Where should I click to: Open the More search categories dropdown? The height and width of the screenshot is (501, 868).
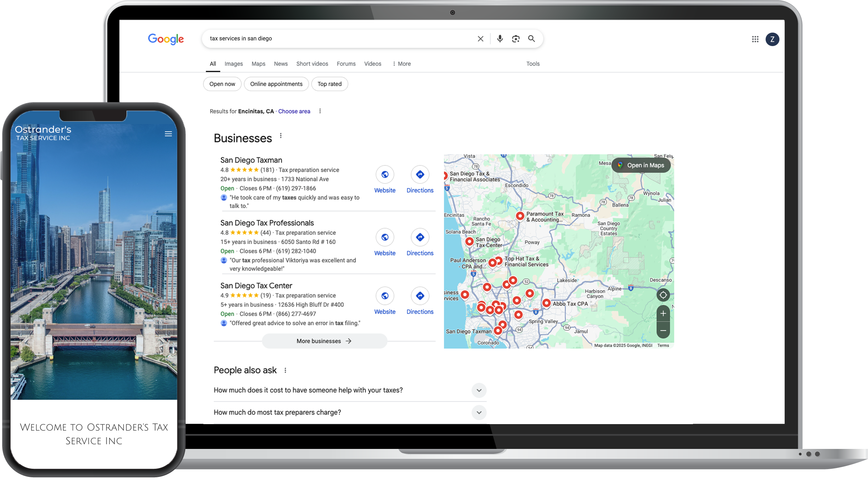click(x=401, y=64)
